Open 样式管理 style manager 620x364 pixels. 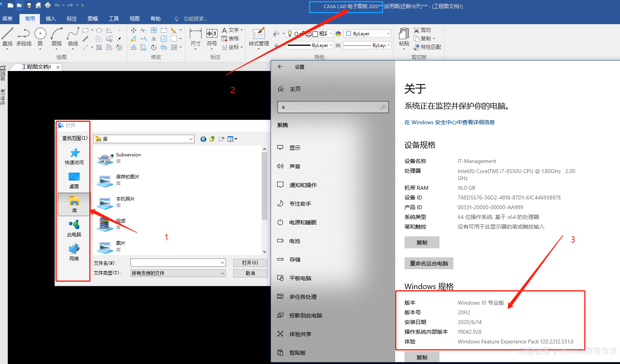[x=259, y=37]
